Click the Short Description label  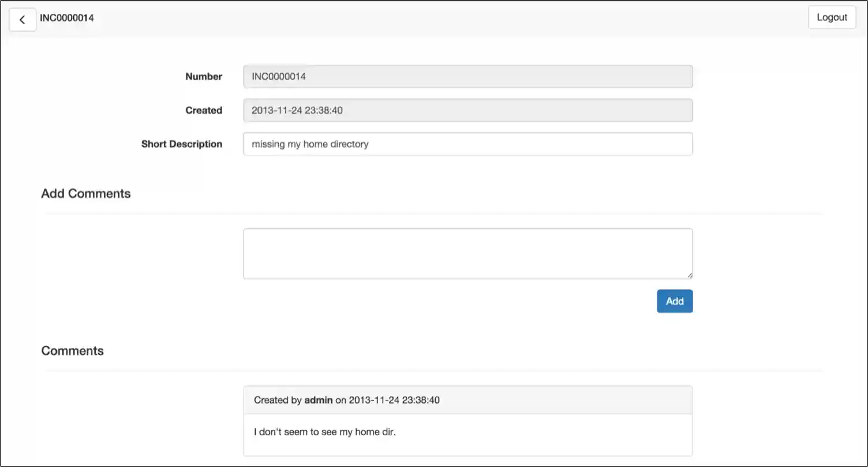pyautogui.click(x=182, y=144)
